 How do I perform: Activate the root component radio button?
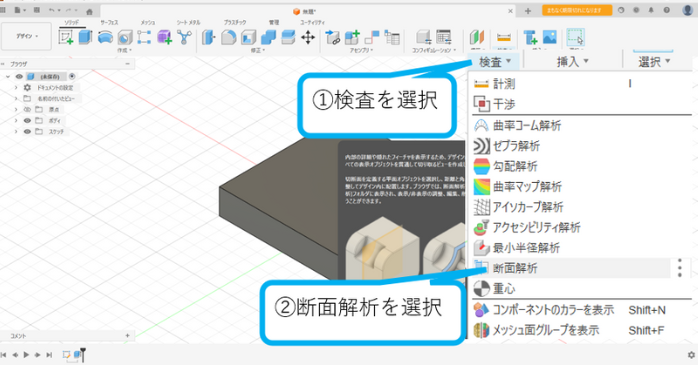pos(72,77)
